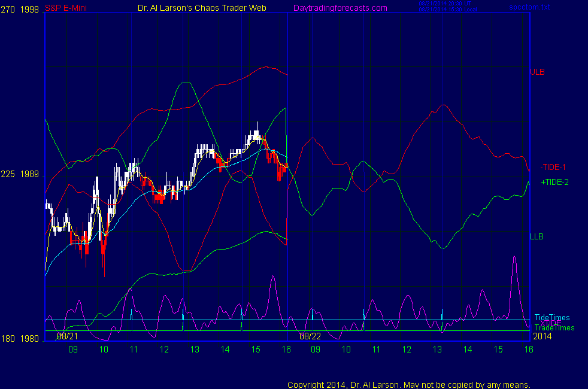The height and width of the screenshot is (389, 588).
Task: Click the magenta 'XTIDE' legend label
Action: pyautogui.click(x=551, y=323)
